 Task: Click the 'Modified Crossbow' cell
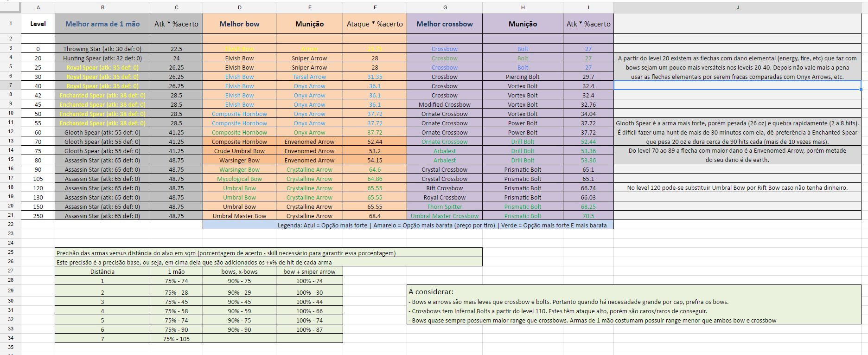[x=444, y=105]
